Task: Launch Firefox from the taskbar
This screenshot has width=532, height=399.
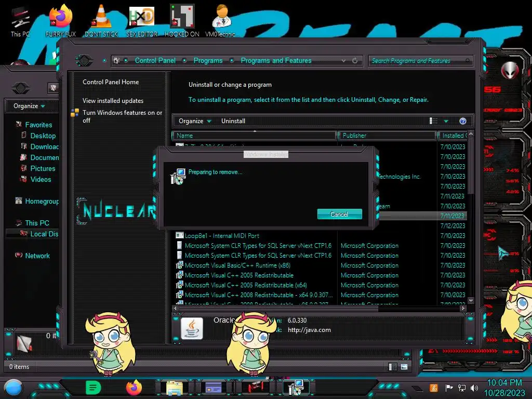Action: (134, 388)
